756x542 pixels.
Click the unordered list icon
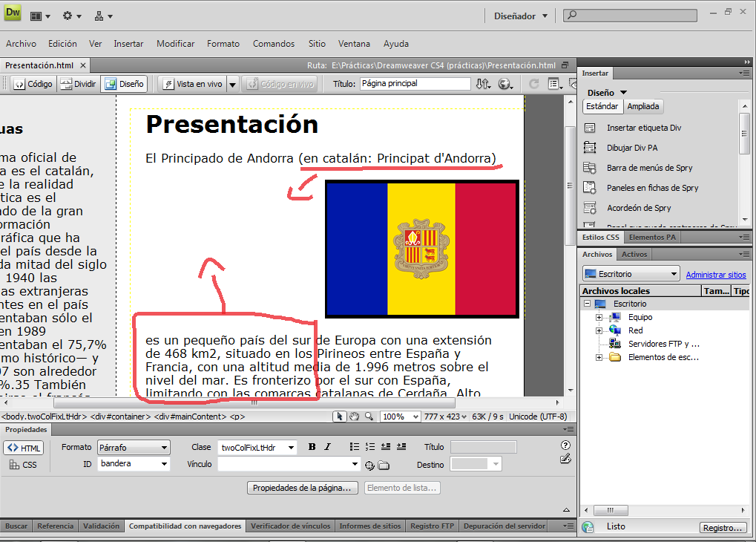click(x=355, y=447)
